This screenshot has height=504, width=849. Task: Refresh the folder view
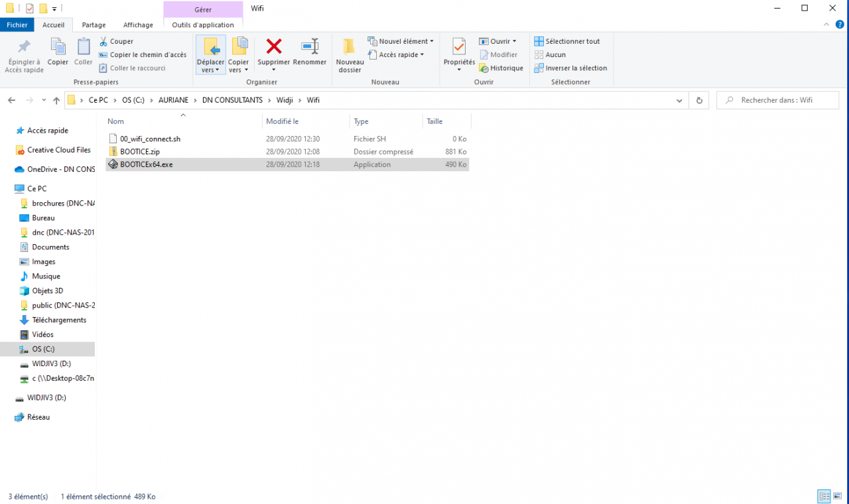[x=699, y=101]
